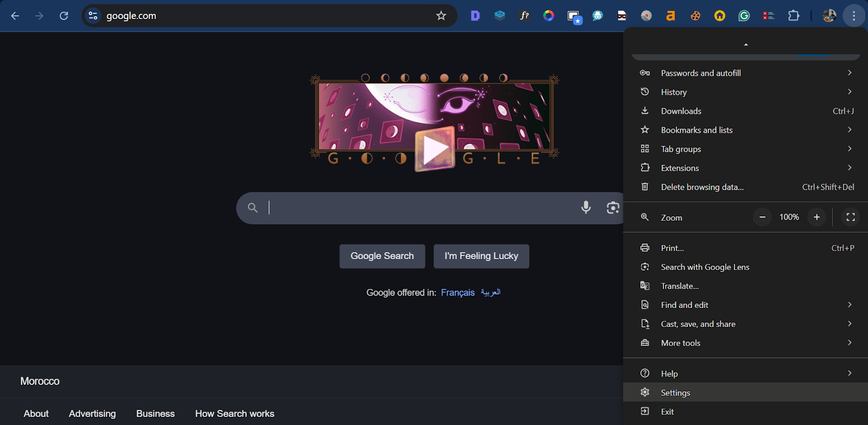Open the color wheel extension

(548, 16)
